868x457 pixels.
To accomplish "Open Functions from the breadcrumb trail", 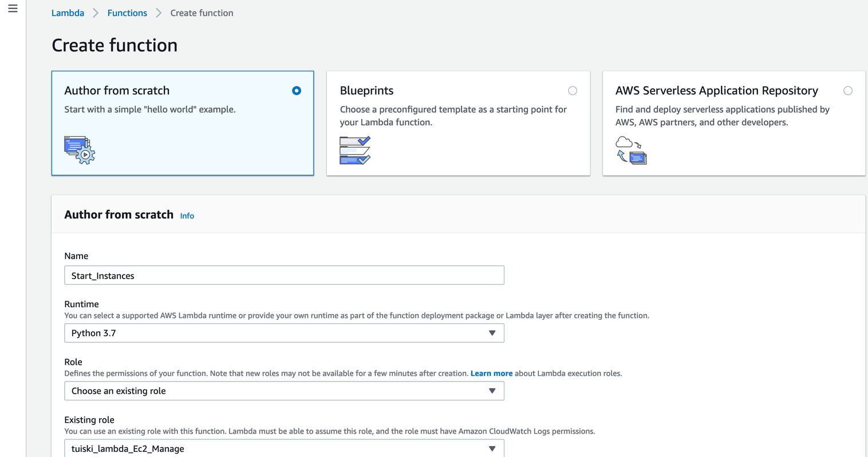I will click(x=127, y=13).
